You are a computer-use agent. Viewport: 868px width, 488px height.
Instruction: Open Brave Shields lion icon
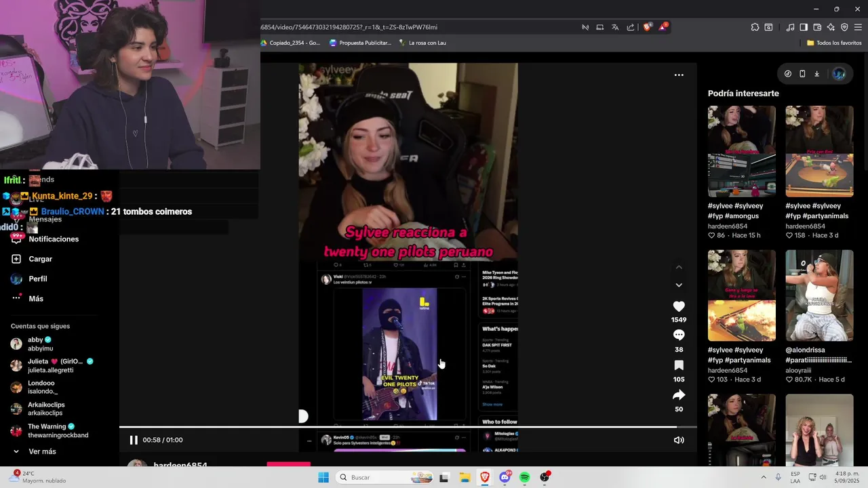tap(647, 27)
